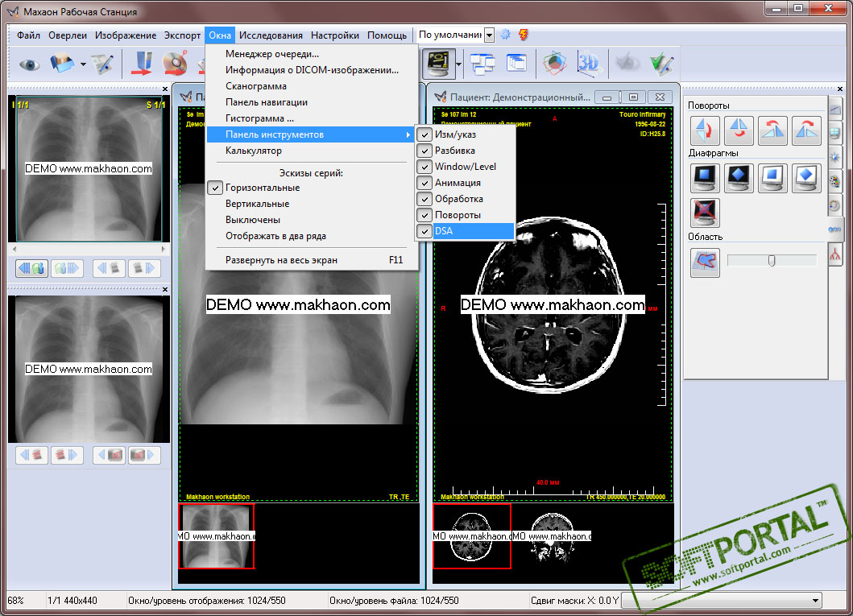
Task: Click second flip icon under Повороты
Action: click(739, 130)
